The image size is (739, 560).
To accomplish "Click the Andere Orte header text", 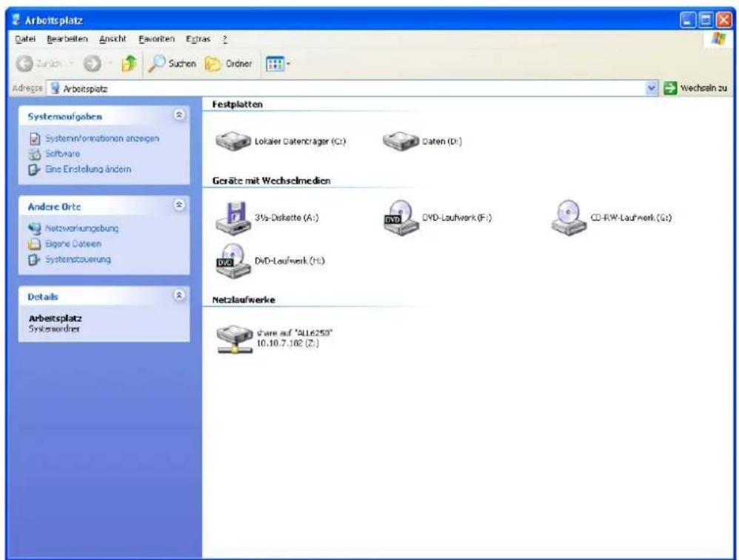I will click(54, 207).
